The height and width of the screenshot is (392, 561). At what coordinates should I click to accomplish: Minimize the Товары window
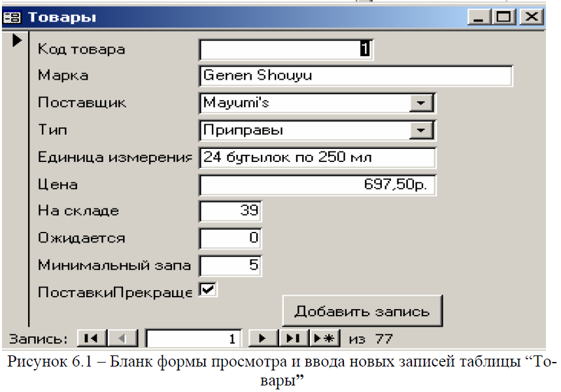tap(479, 17)
